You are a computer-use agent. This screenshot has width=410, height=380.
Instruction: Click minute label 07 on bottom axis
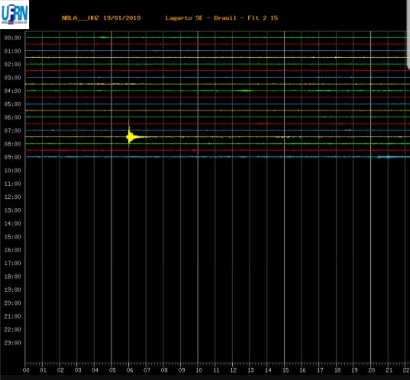[147, 370]
